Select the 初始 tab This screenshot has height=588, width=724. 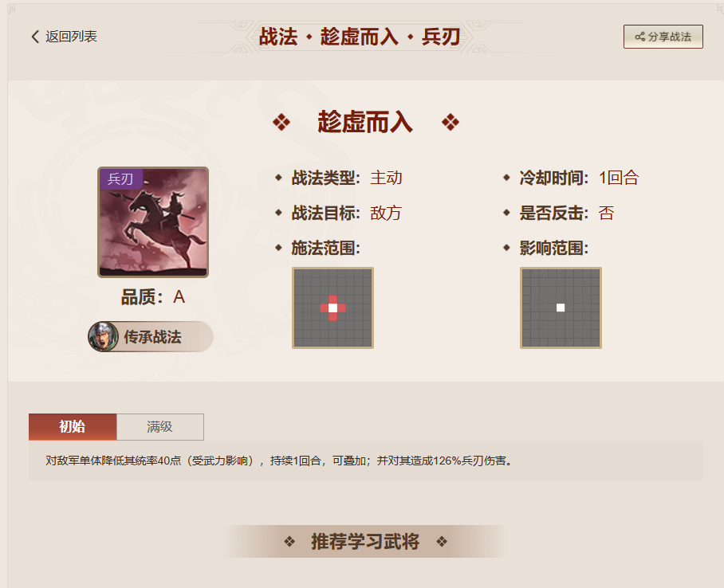[73, 426]
